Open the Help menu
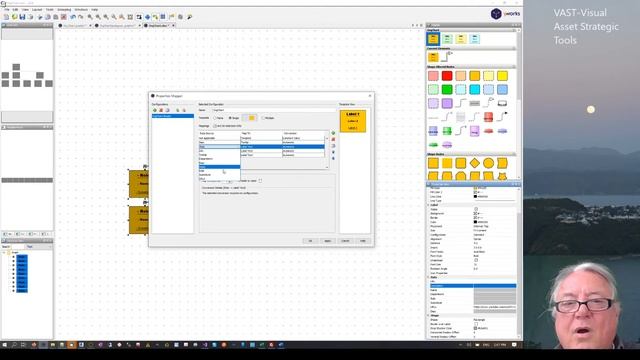Image resolution: width=640 pixels, height=360 pixels. point(94,9)
